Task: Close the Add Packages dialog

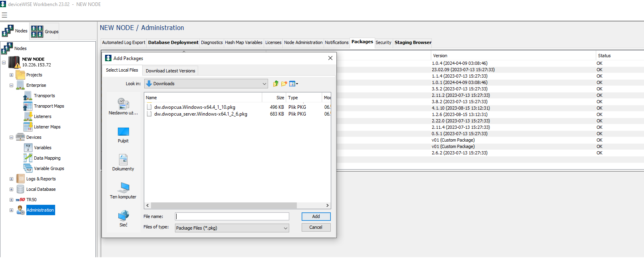Action: click(x=330, y=58)
